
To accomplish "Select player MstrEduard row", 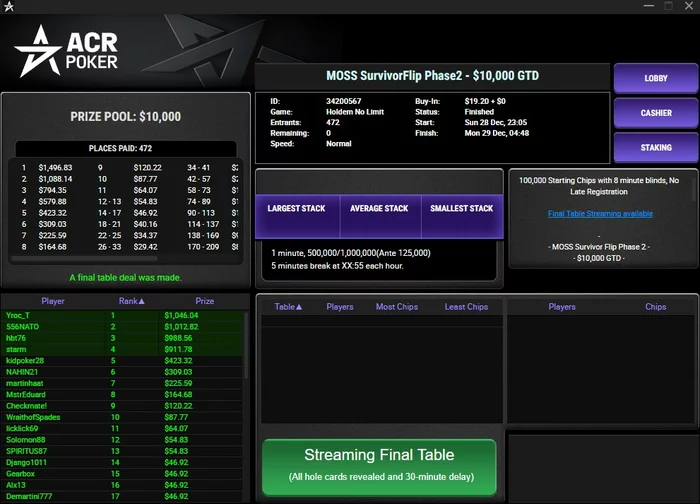I will click(x=122, y=394).
